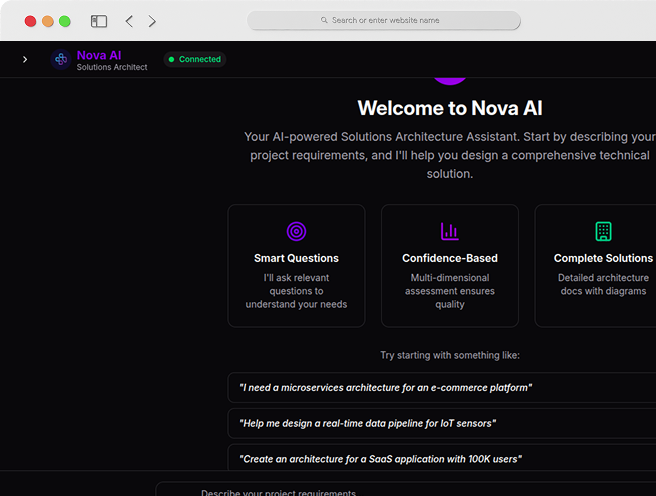Click the Connected status badge
Image resolution: width=656 pixels, height=496 pixels.
click(x=195, y=59)
